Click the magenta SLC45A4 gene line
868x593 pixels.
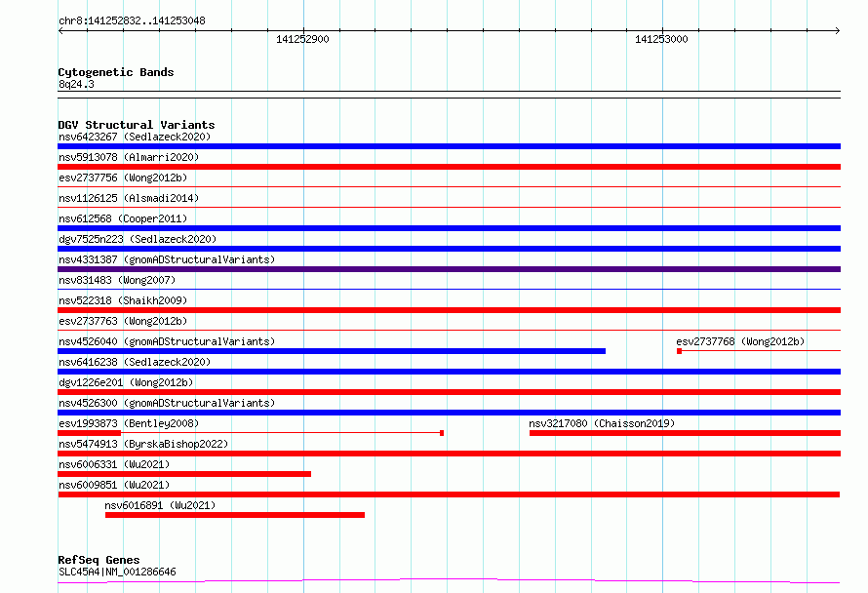[449, 581]
